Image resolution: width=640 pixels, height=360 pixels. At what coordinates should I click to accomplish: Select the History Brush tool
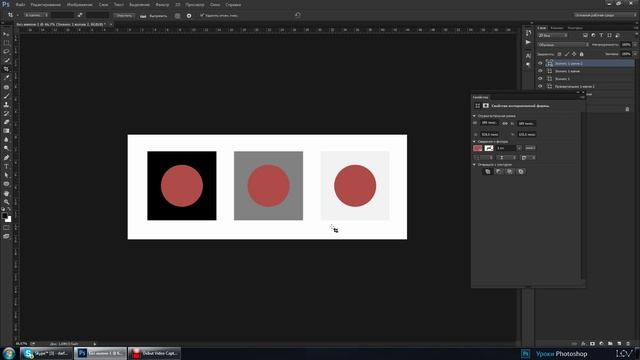[x=6, y=113]
